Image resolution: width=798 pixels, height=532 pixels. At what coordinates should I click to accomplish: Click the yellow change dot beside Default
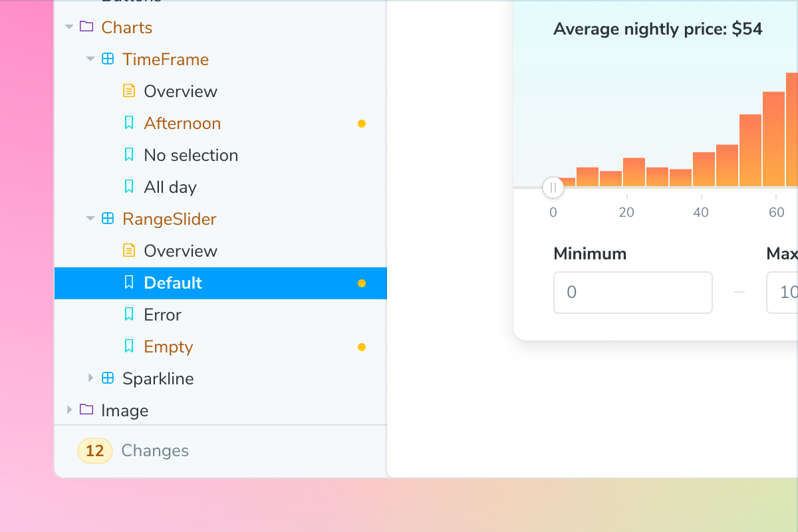(x=362, y=283)
